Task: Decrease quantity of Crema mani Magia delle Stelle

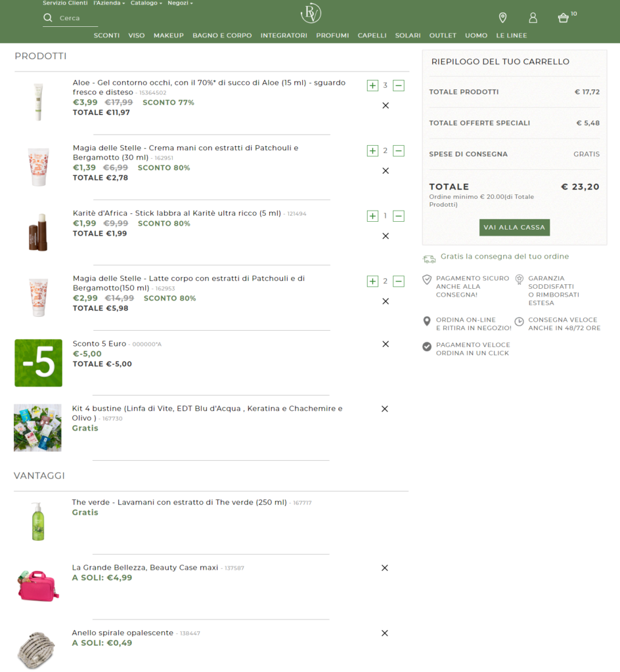Action: point(399,151)
